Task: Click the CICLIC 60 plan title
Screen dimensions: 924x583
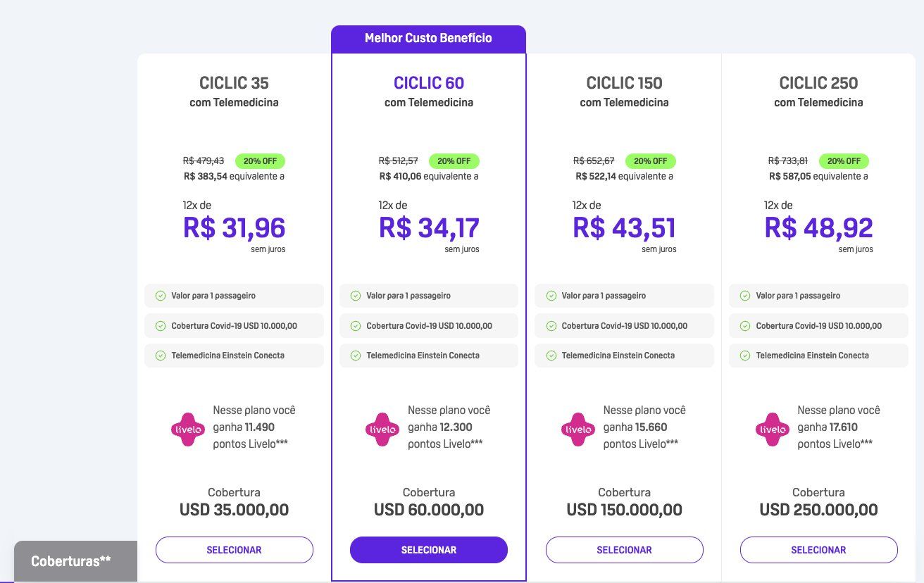Action: tap(429, 83)
